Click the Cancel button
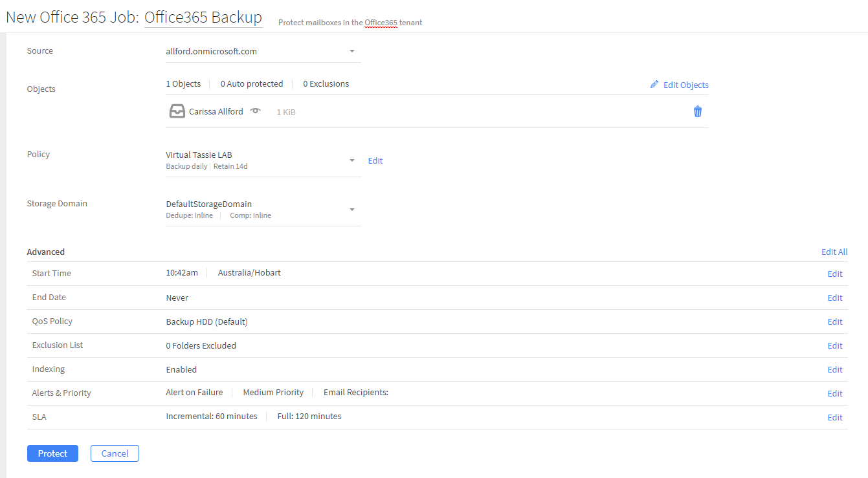Viewport: 868px width, 478px height. tap(115, 453)
